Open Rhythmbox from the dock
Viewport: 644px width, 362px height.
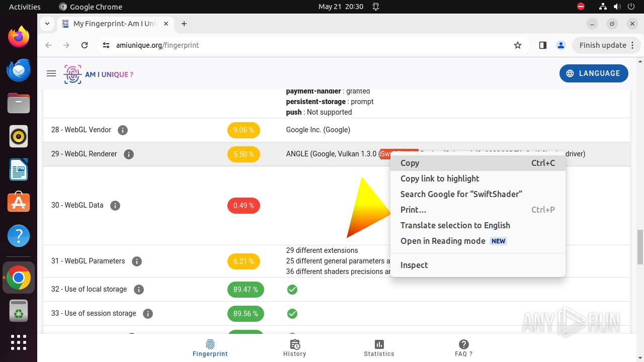click(19, 137)
